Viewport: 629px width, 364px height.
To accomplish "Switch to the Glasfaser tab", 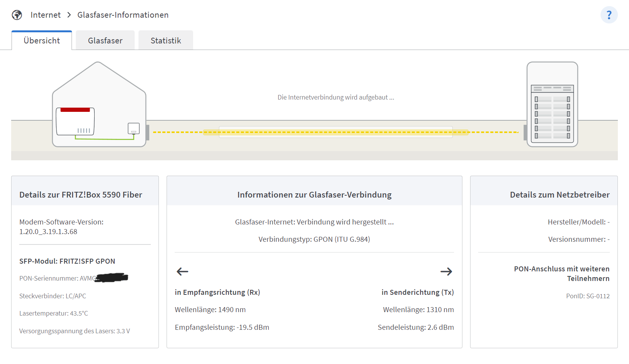I will [x=105, y=40].
